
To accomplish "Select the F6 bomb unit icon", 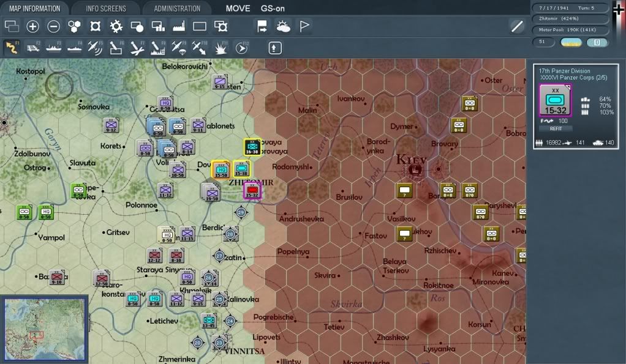I will (116, 48).
